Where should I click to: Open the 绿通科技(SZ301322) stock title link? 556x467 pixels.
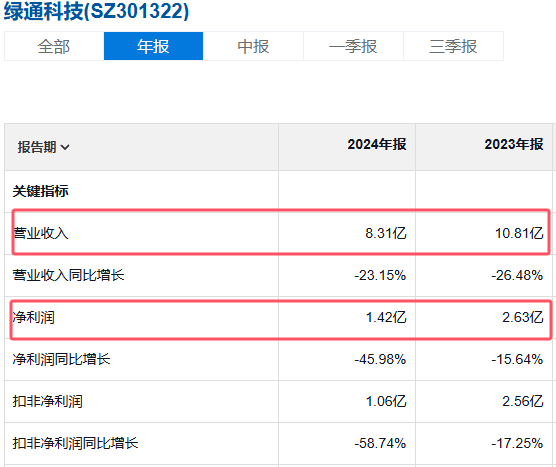coord(96,11)
